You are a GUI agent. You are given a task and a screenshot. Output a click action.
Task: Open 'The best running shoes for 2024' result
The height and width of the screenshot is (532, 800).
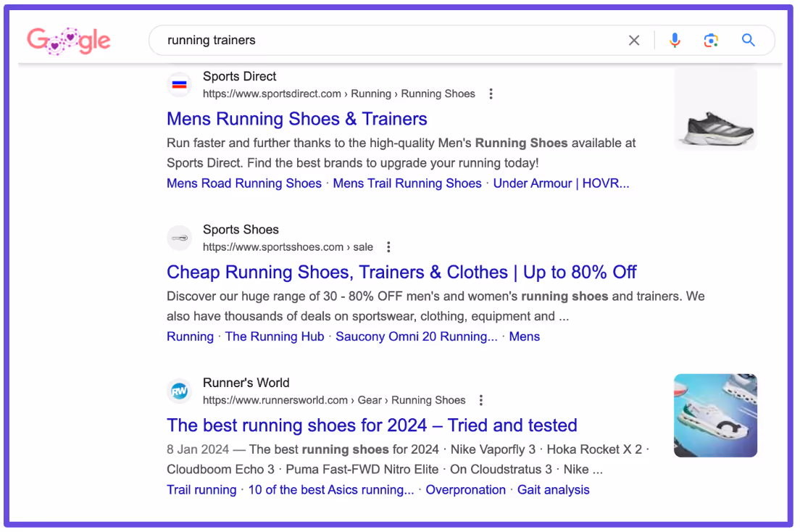(372, 425)
